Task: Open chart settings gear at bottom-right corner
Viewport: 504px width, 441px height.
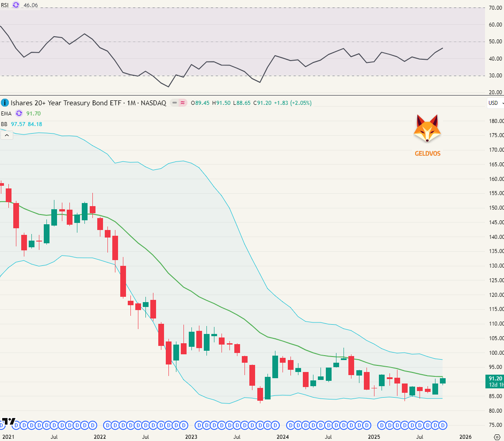Action: (x=496, y=437)
